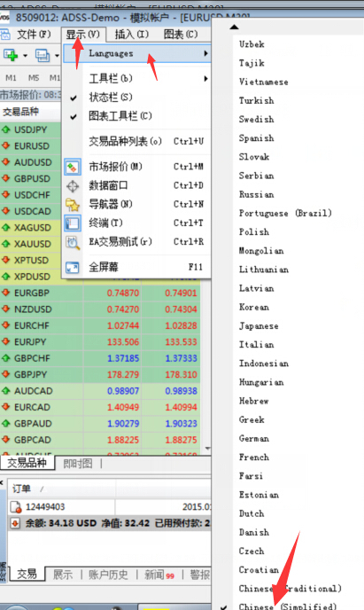Switch to the 账户历史 tab
Screen dimensions: 364x610
(x=108, y=575)
